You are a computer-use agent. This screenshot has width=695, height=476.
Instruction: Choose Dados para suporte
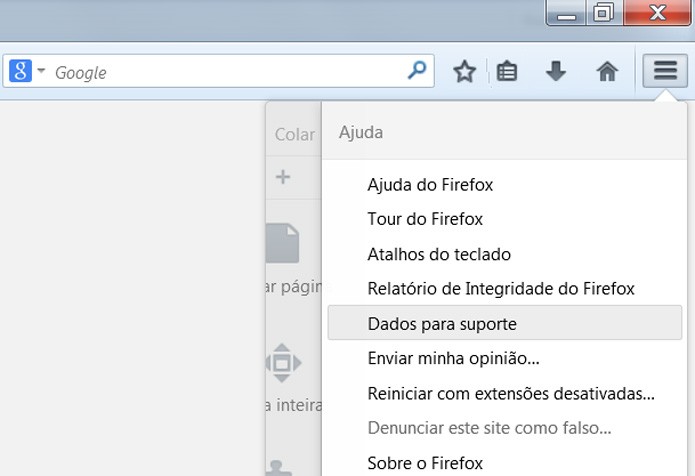click(x=504, y=323)
